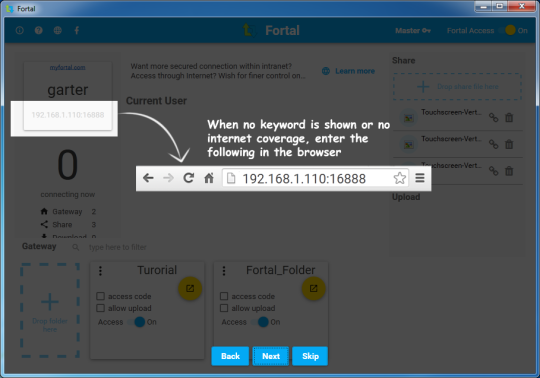The width and height of the screenshot is (540, 378).
Task: Click the Drop share file here area
Action: click(x=457, y=86)
